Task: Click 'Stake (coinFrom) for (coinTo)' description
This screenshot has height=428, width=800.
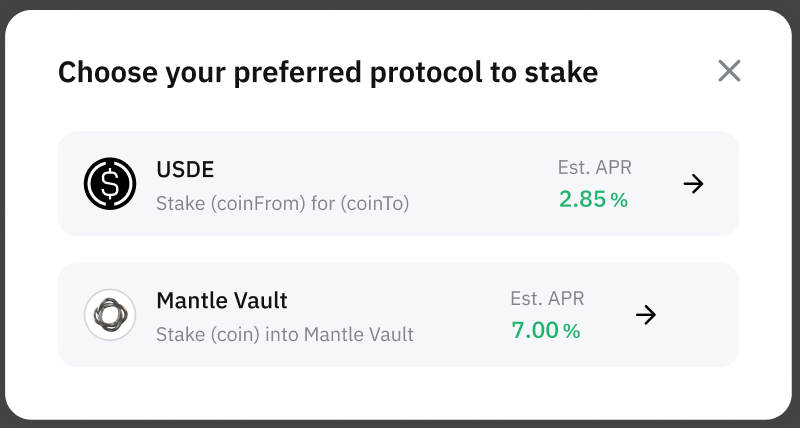Action: pos(282,204)
